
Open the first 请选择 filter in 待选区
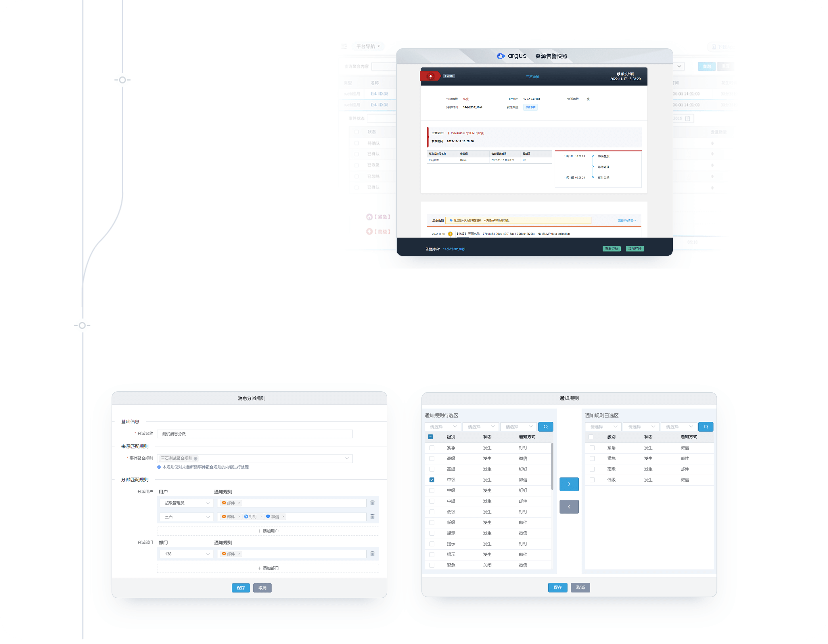pos(443,427)
